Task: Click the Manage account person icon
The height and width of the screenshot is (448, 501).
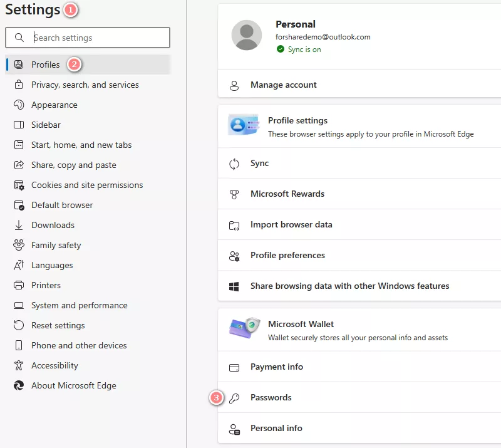Action: click(x=234, y=86)
